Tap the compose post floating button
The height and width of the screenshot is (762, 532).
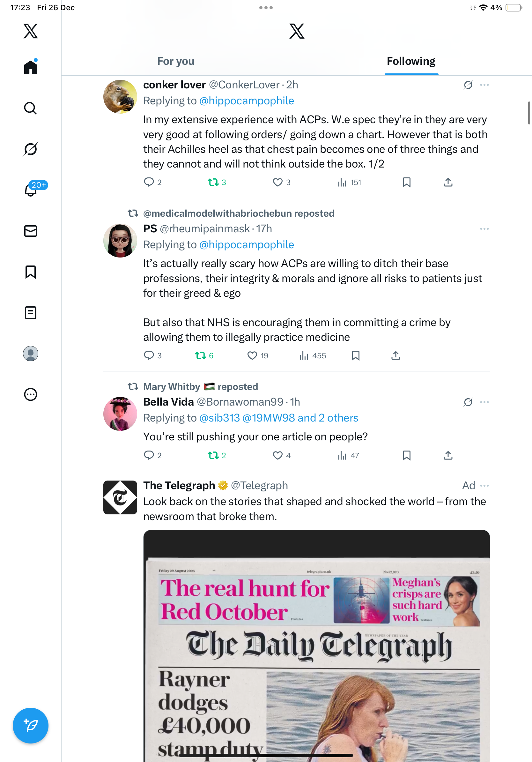[x=31, y=726]
